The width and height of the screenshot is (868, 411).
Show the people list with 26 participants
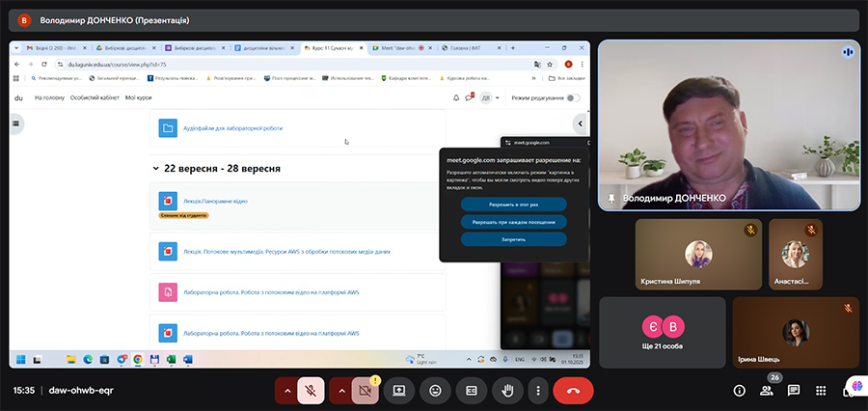tap(767, 391)
